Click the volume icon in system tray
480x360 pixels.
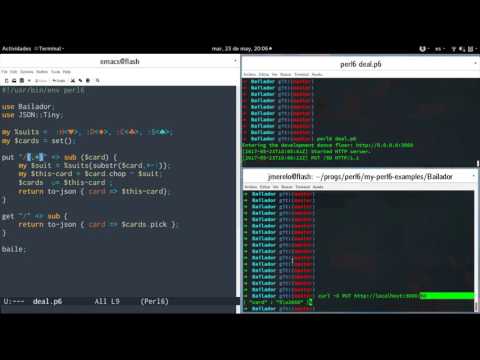point(462,49)
